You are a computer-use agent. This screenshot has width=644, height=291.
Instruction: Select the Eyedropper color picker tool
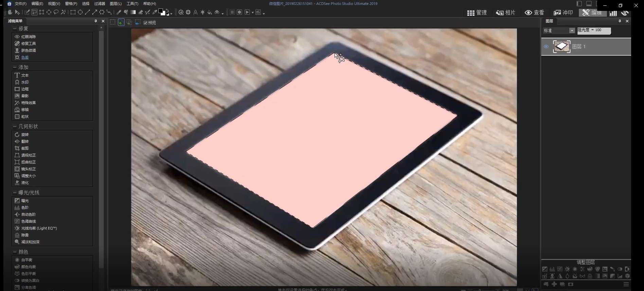pos(155,12)
